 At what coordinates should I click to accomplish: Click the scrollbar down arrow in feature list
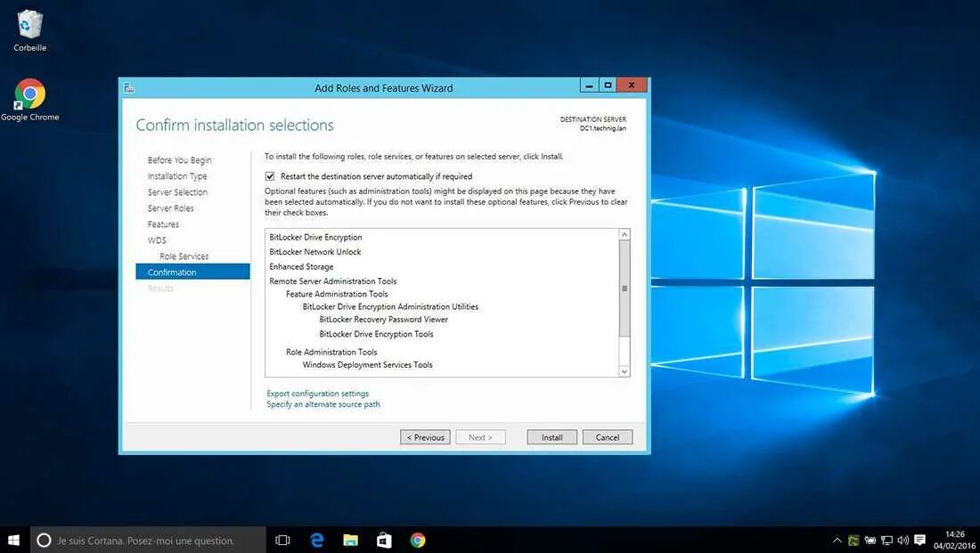pyautogui.click(x=625, y=370)
